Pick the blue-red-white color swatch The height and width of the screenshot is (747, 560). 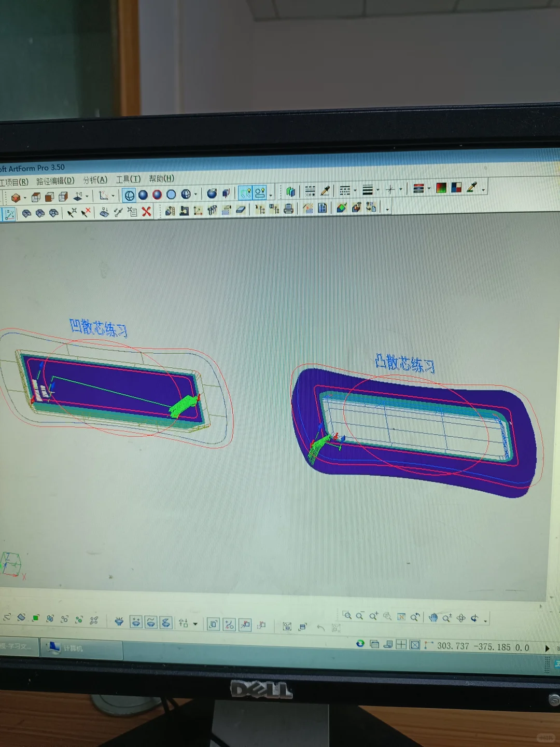click(456, 187)
